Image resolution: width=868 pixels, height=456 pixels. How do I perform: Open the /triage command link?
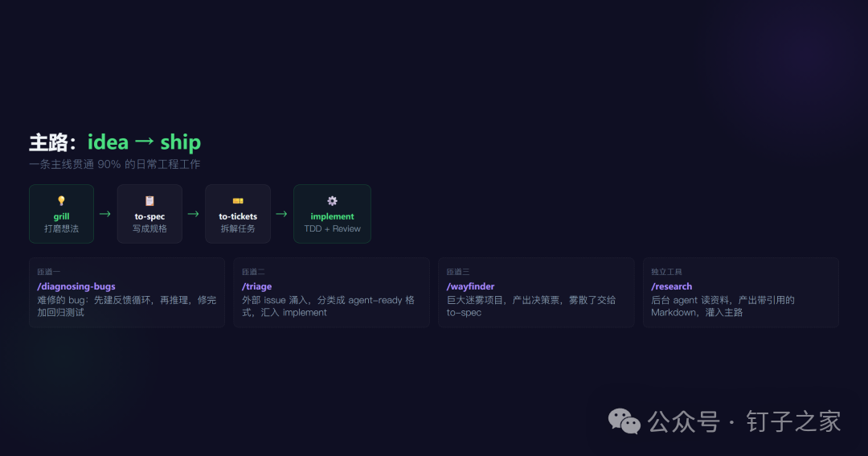(x=257, y=286)
